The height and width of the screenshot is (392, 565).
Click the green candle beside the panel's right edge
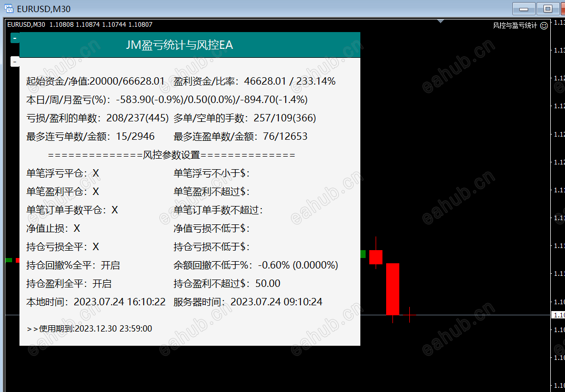pyautogui.click(x=363, y=254)
